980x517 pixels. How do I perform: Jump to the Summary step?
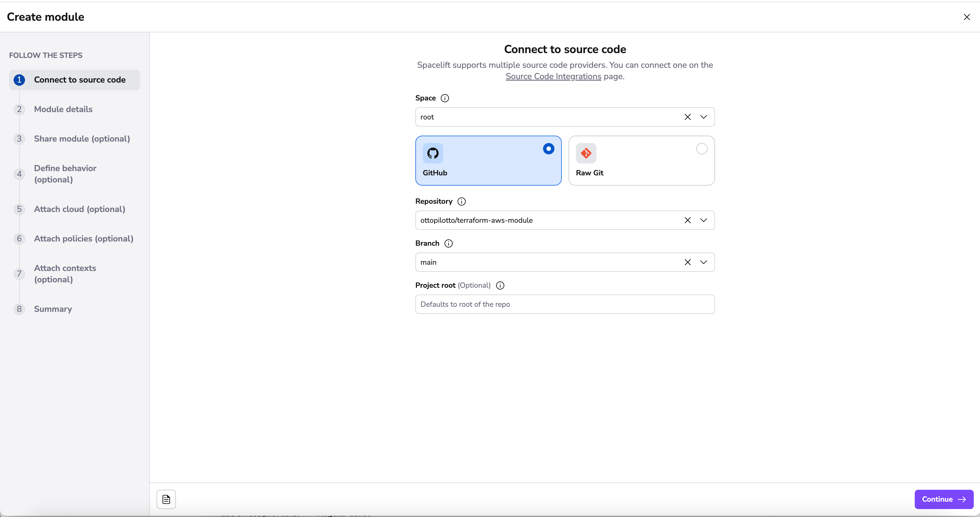coord(53,309)
